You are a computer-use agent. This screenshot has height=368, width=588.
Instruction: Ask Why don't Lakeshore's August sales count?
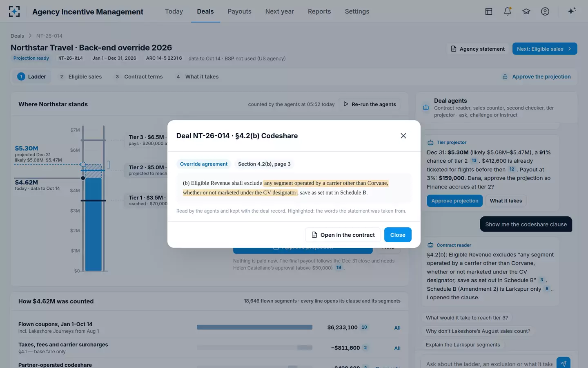[478, 331]
